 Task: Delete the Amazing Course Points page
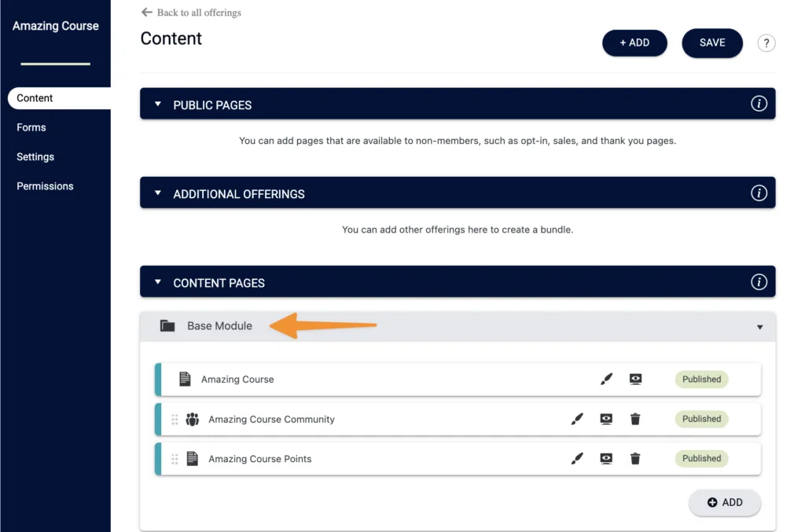pyautogui.click(x=635, y=458)
